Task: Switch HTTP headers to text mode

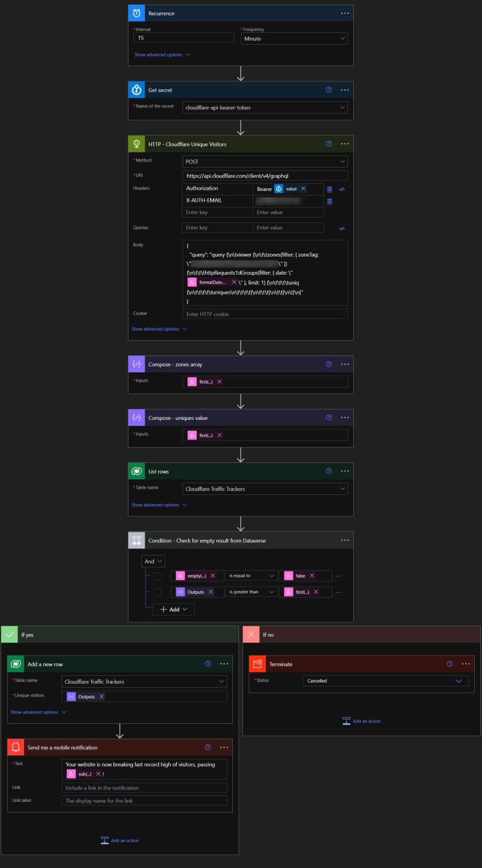Action: point(342,189)
